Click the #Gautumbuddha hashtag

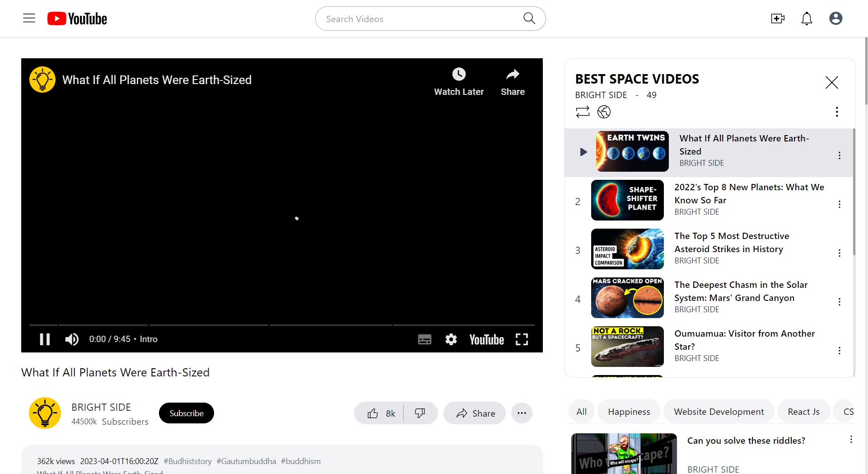pyautogui.click(x=246, y=461)
